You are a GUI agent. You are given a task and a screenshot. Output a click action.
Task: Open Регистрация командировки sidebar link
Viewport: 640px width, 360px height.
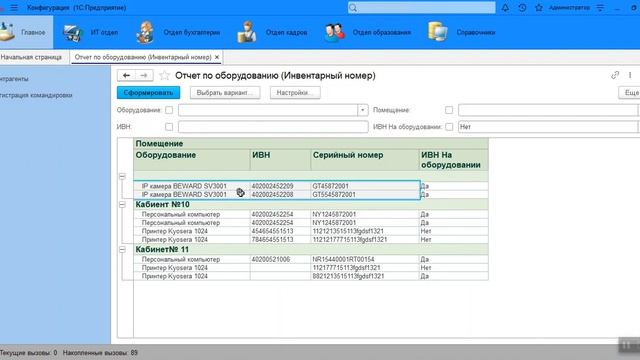(x=36, y=95)
